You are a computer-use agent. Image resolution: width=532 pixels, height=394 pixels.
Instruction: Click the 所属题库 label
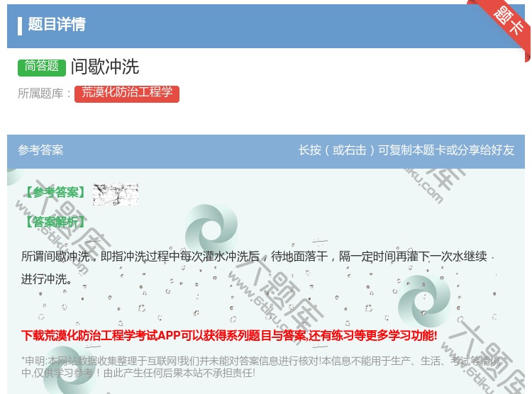pos(45,94)
